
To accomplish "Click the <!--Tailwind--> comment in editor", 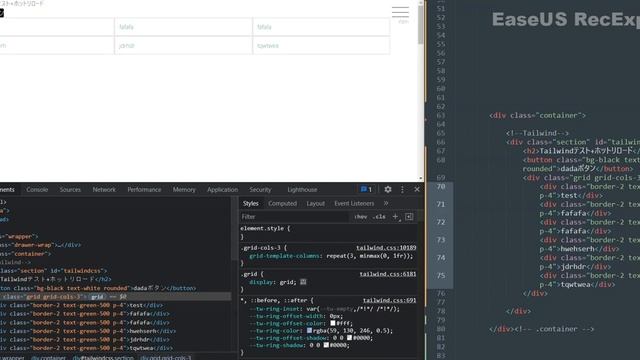I will [x=538, y=133].
